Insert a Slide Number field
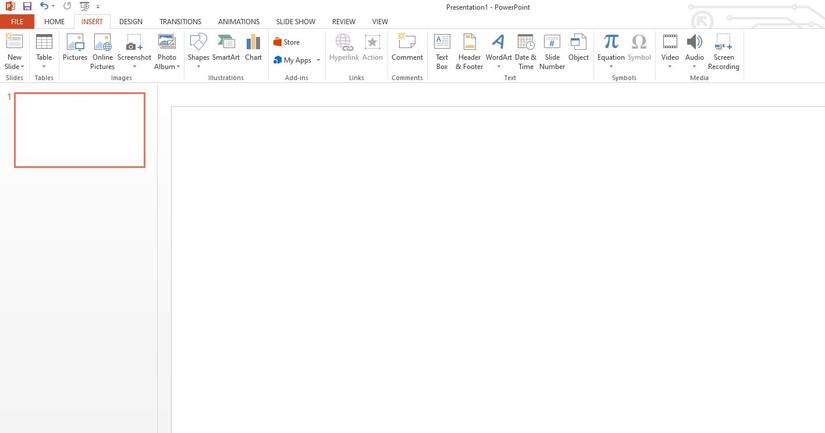The height and width of the screenshot is (433, 825). pyautogui.click(x=552, y=52)
